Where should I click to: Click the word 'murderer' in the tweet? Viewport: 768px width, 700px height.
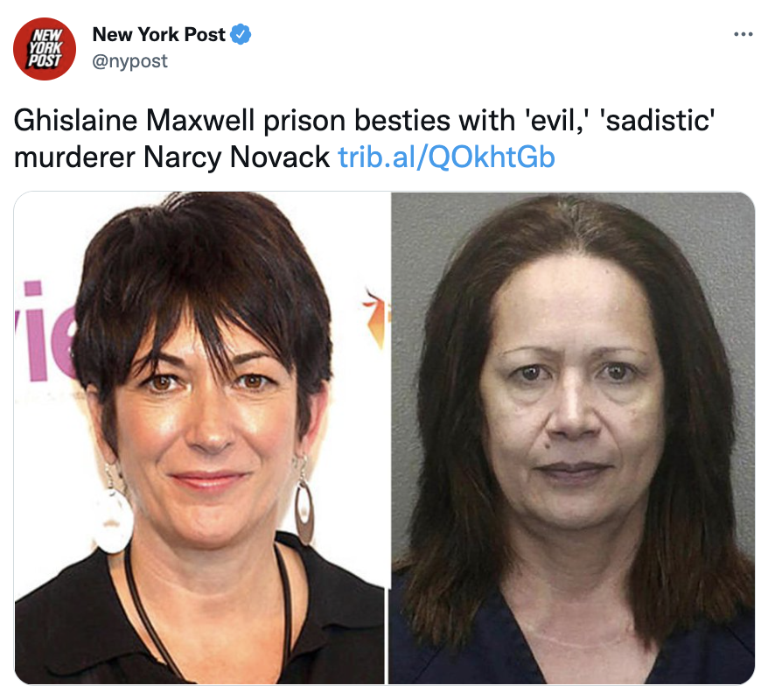(x=74, y=157)
